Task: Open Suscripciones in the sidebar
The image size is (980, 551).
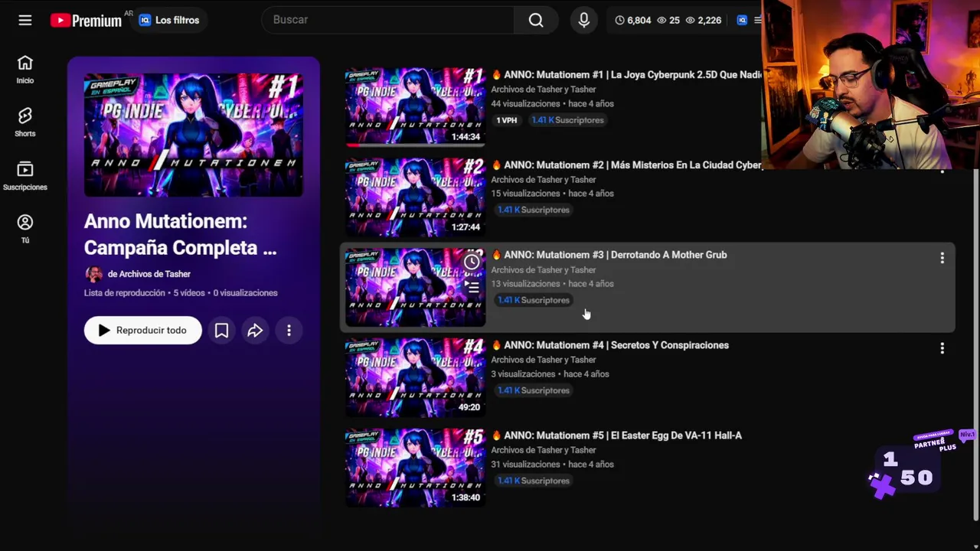Action: pos(25,176)
